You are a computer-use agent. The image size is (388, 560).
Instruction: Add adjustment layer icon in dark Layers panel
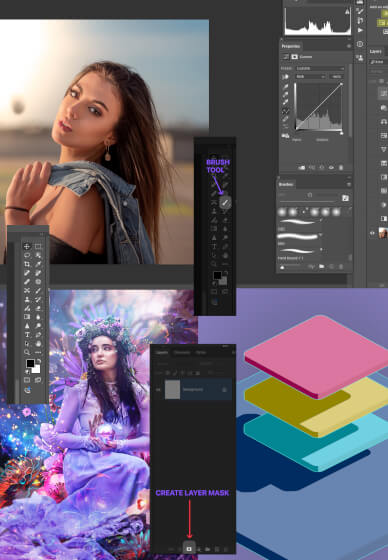[199, 549]
